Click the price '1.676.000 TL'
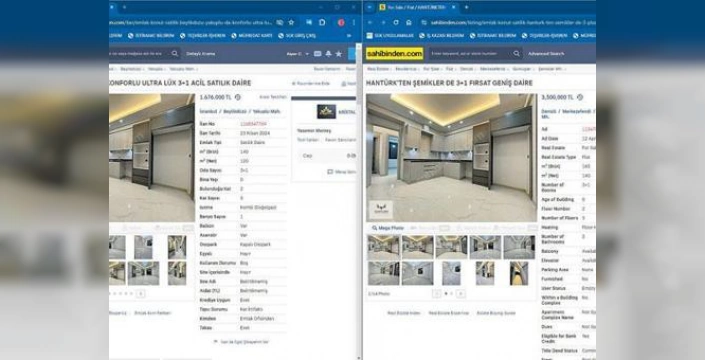705x360 pixels. click(x=215, y=97)
